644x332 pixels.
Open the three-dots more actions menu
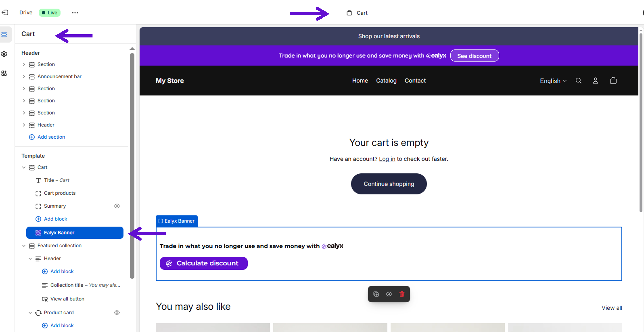pyautogui.click(x=75, y=13)
